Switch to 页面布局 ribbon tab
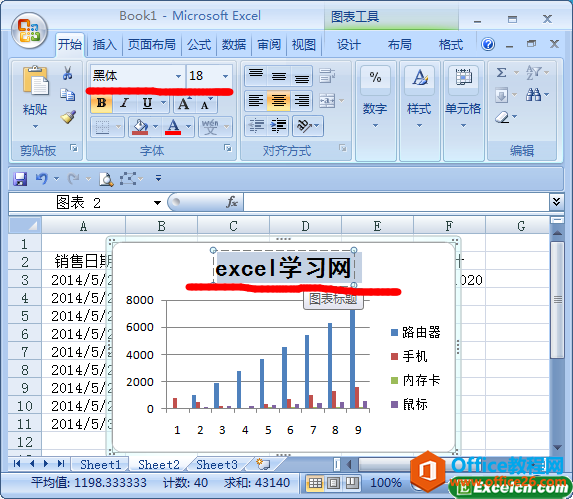Viewport: 573px width, 499px height. (x=152, y=45)
